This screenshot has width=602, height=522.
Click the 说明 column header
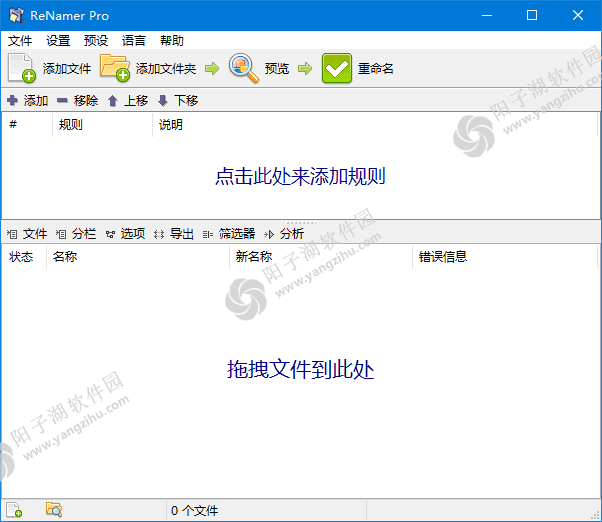[375, 124]
